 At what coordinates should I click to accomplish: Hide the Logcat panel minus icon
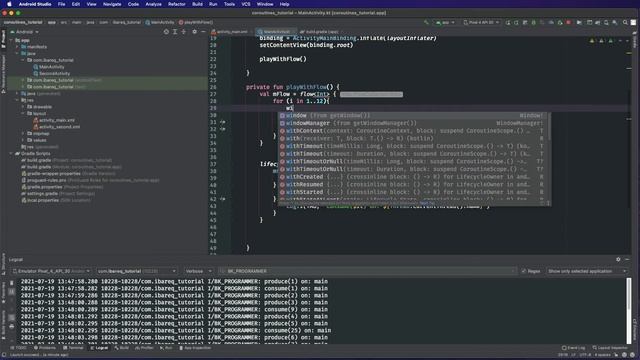[x=627, y=259]
